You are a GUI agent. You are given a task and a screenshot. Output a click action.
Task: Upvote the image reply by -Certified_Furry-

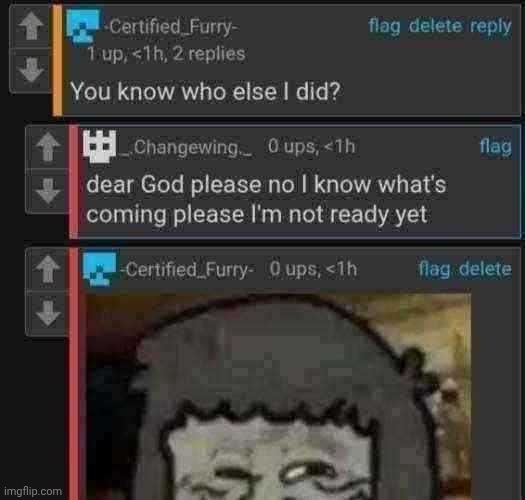pyautogui.click(x=48, y=269)
